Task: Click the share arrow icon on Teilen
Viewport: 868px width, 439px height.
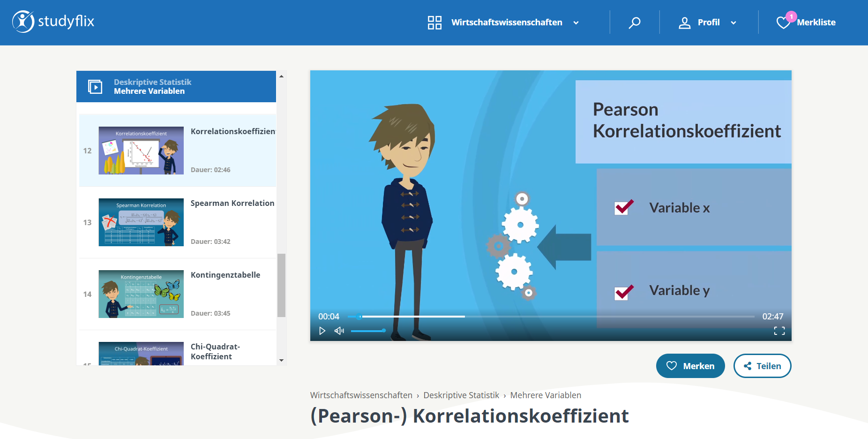Action: click(x=748, y=366)
